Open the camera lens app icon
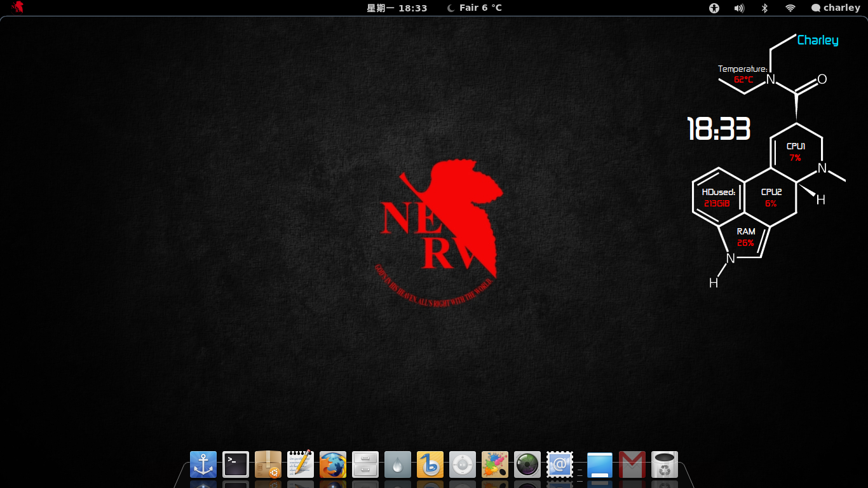 [527, 464]
